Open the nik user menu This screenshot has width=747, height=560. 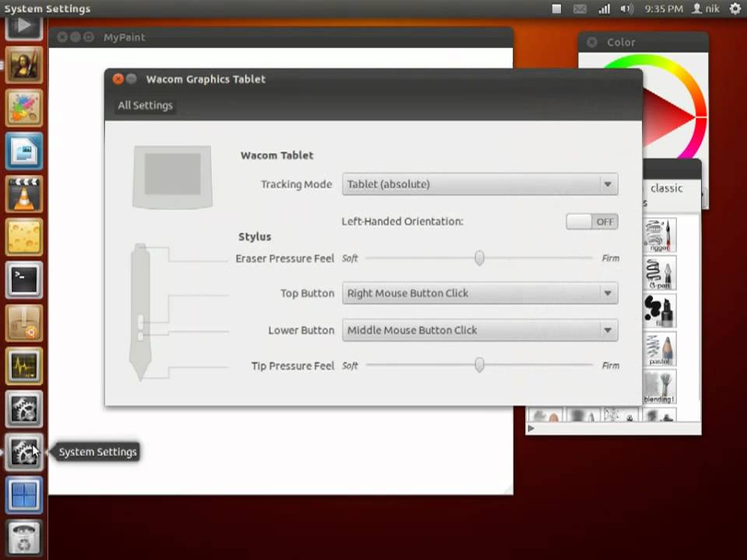coord(706,9)
